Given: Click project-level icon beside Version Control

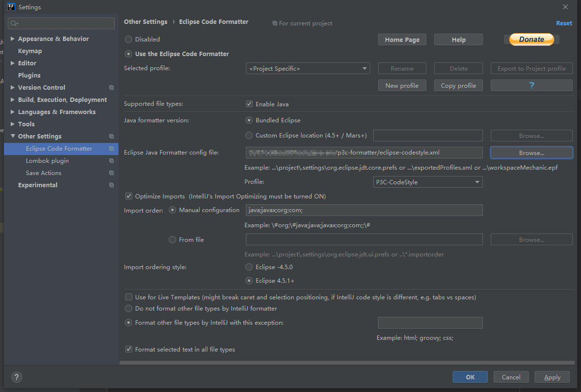Looking at the screenshot, I should coord(111,87).
